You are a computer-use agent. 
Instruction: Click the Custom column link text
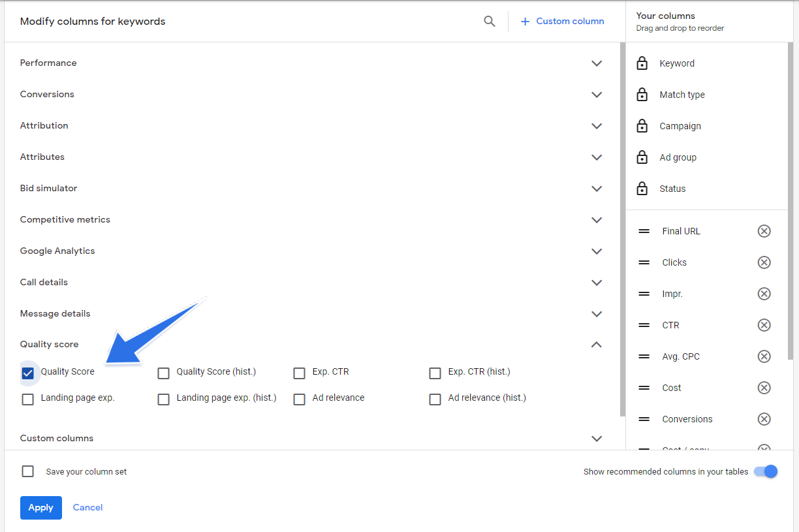coord(570,22)
